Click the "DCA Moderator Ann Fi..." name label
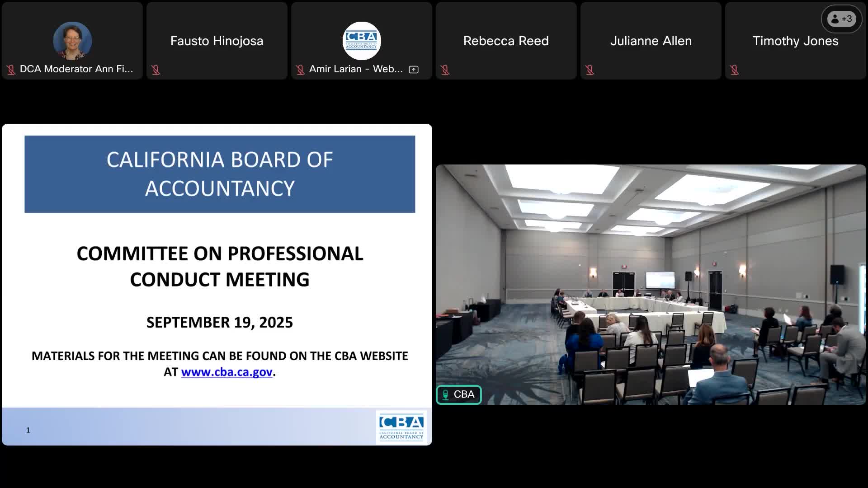 [x=76, y=69]
